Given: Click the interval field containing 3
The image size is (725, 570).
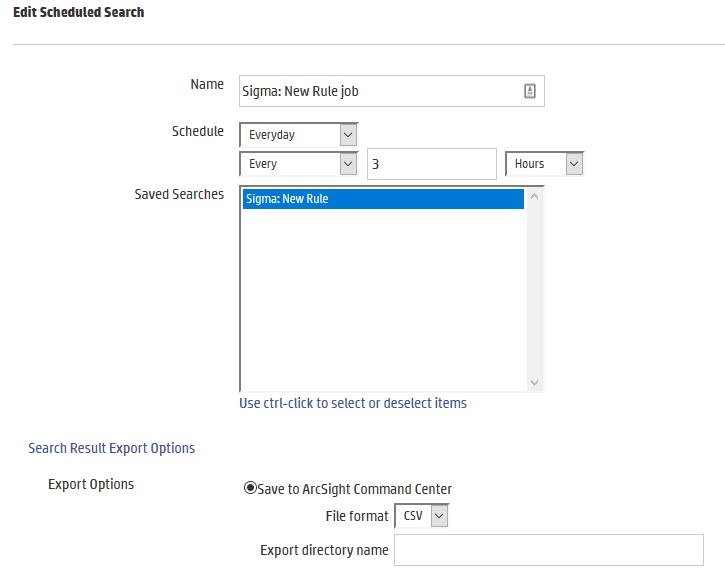Looking at the screenshot, I should [x=431, y=163].
